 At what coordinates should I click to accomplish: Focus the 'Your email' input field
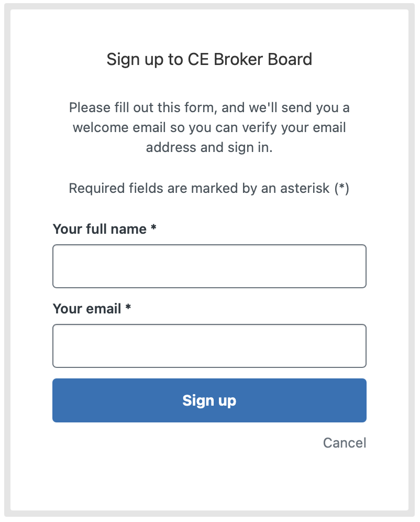[209, 345]
